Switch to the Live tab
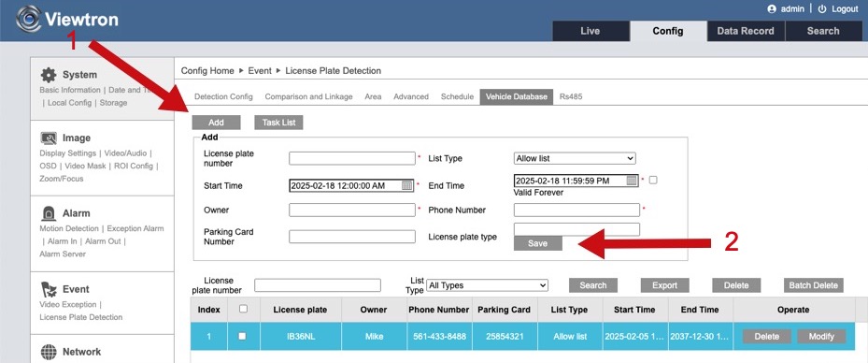The width and height of the screenshot is (868, 363). coord(591,31)
